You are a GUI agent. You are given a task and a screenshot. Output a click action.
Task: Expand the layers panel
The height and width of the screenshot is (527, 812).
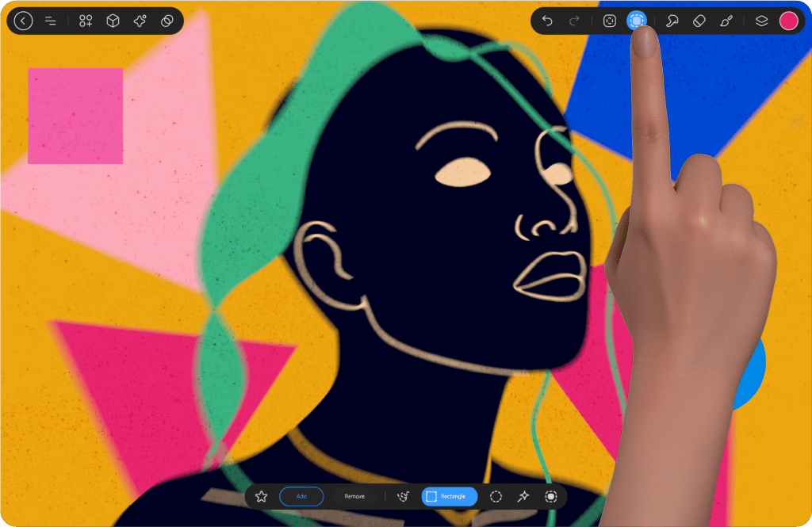tap(761, 21)
